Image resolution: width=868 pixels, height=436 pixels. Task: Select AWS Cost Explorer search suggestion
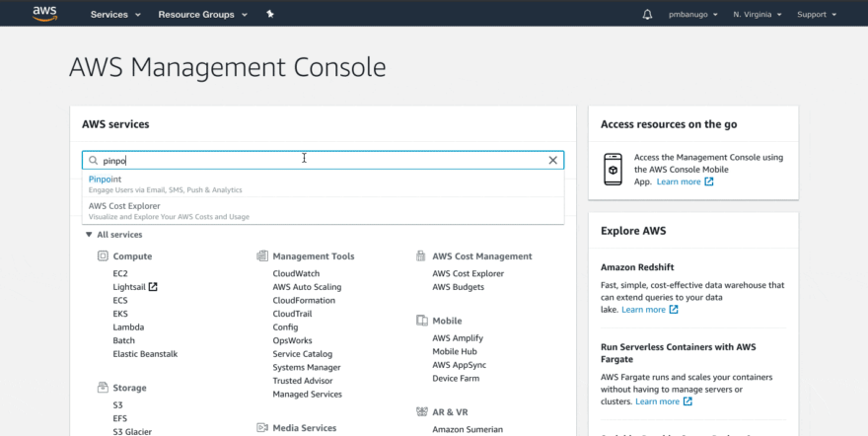[124, 206]
